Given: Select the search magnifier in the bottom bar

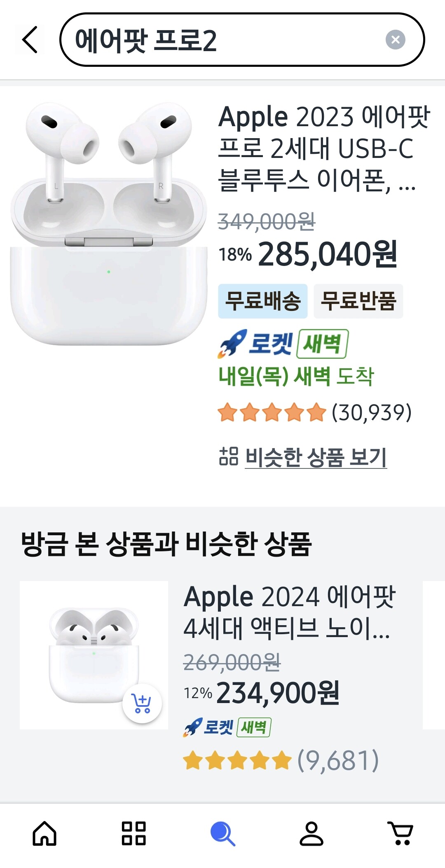Looking at the screenshot, I should pyautogui.click(x=222, y=833).
